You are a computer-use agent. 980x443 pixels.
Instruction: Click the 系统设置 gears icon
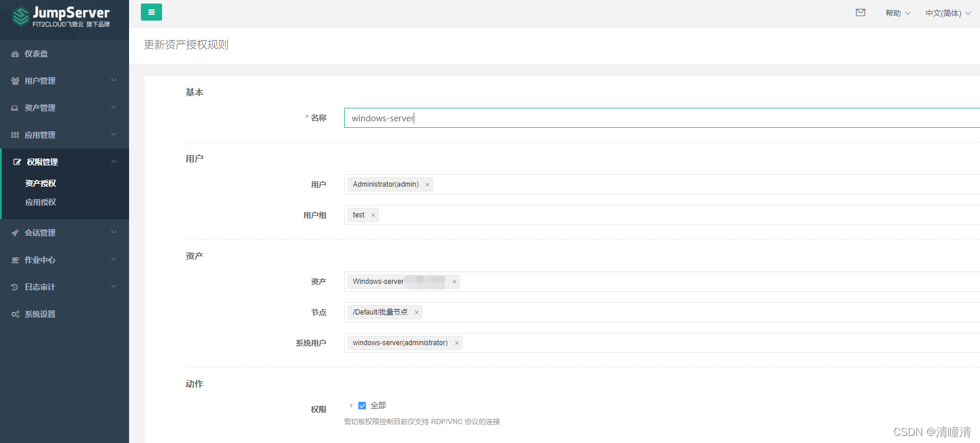tap(15, 314)
